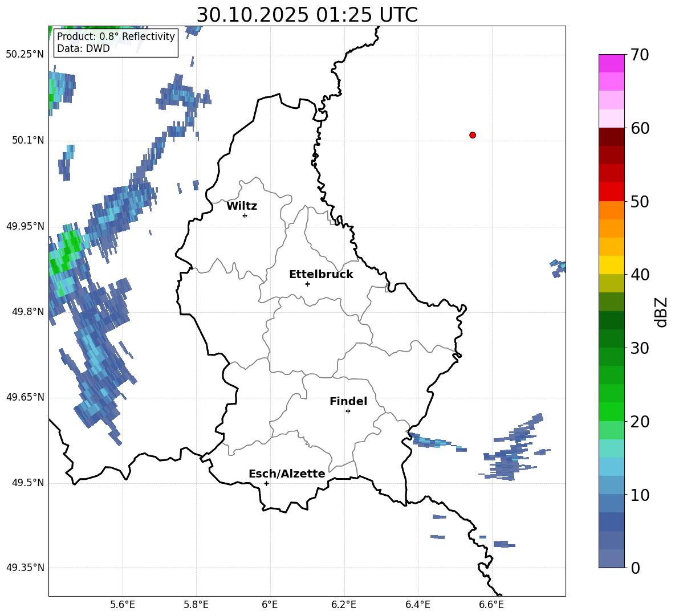Click the magenta top colorbar segment

pos(611,63)
